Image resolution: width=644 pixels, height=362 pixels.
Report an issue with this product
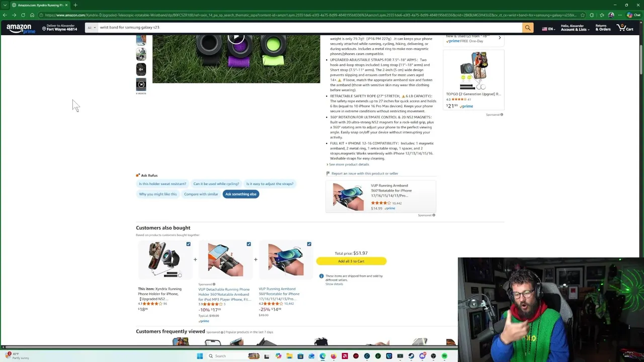click(x=364, y=173)
